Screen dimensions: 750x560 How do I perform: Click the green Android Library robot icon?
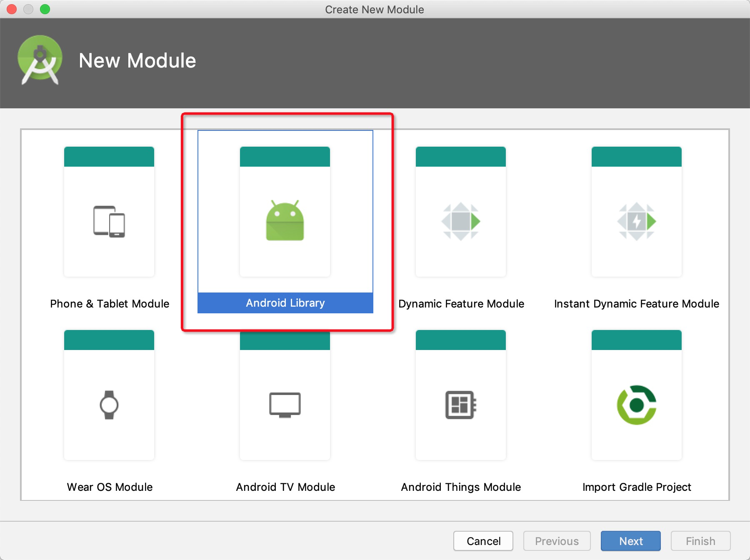click(x=285, y=220)
